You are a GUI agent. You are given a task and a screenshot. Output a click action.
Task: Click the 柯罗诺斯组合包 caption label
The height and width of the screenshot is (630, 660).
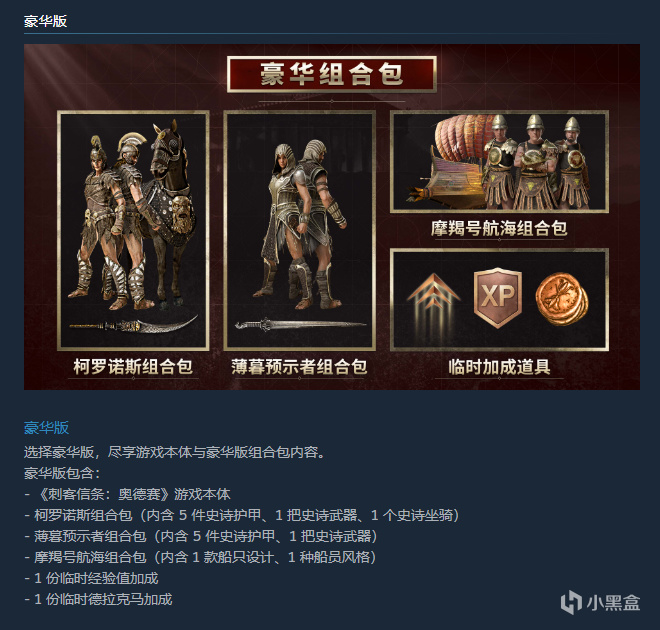point(133,367)
